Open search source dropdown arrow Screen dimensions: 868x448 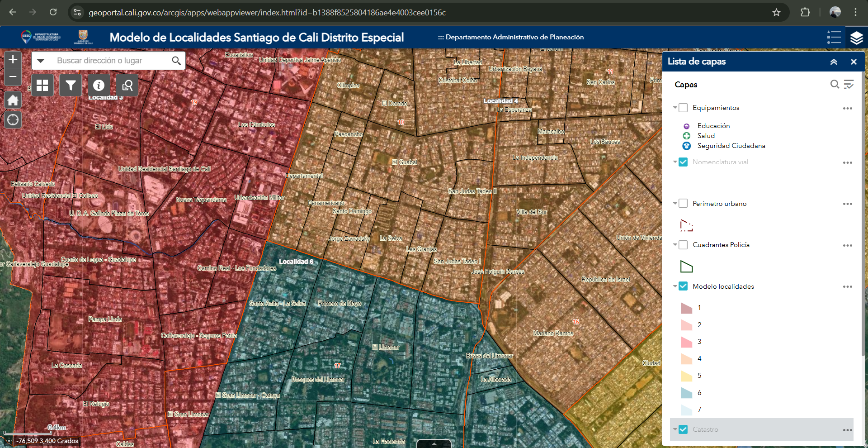(x=41, y=61)
